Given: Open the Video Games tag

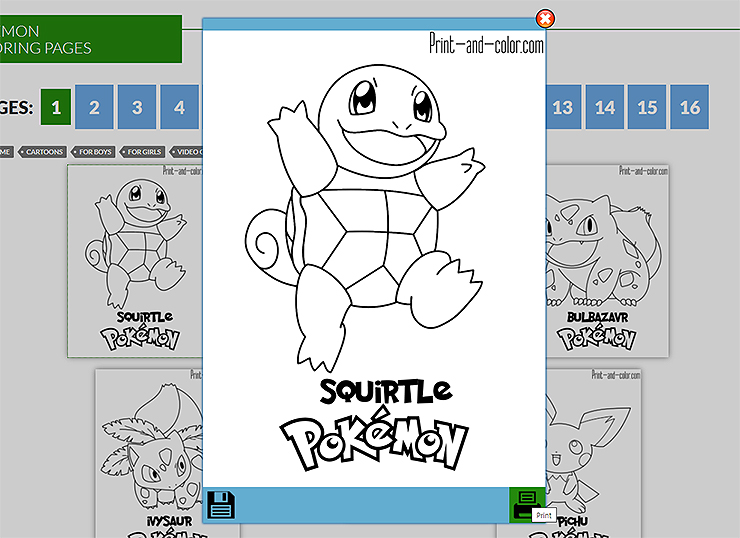Looking at the screenshot, I should [x=187, y=152].
